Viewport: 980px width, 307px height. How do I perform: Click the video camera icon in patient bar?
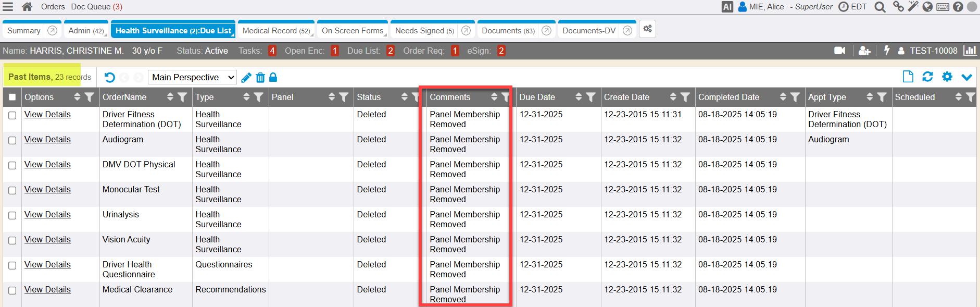tap(839, 51)
